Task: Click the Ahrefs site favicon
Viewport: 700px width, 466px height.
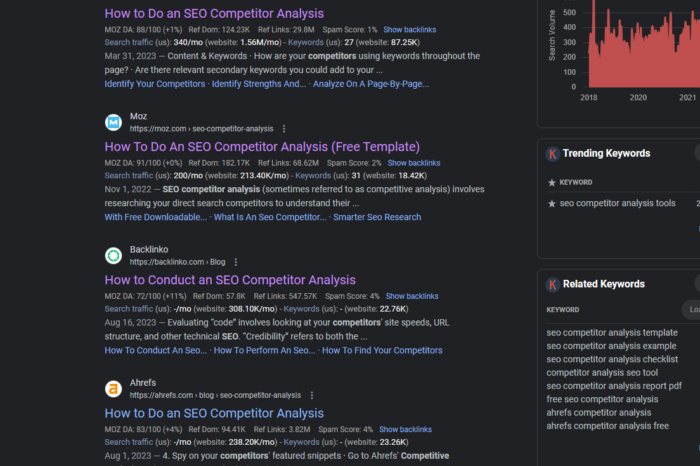Action: pos(114,389)
